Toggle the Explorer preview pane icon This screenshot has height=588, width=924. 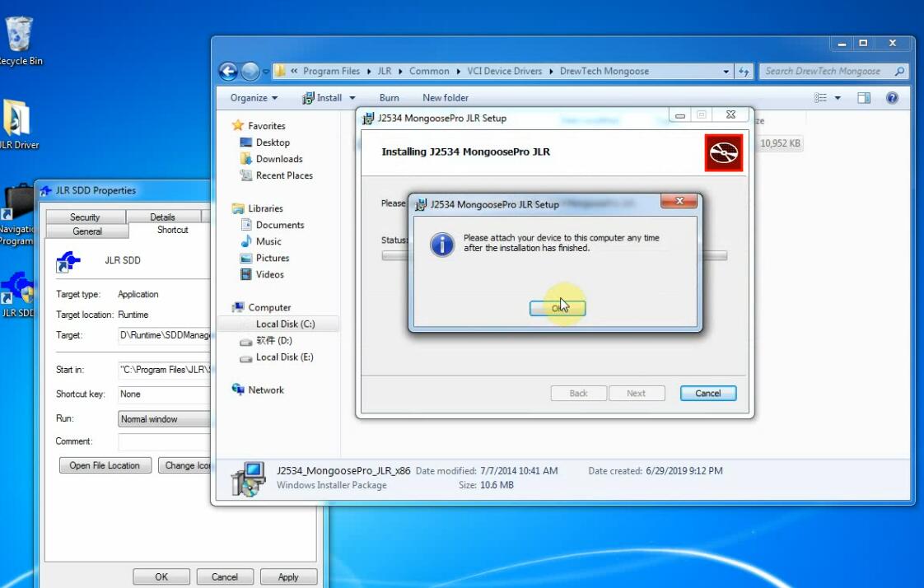[x=864, y=98]
